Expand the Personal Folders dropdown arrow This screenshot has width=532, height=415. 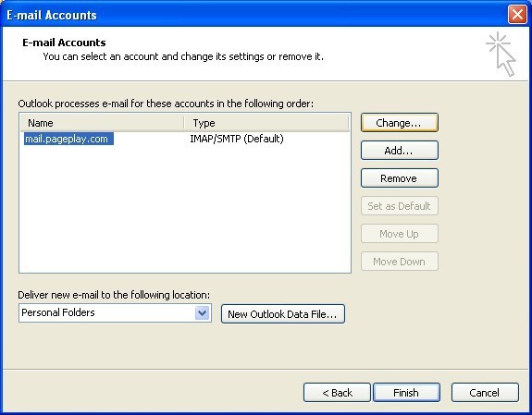click(203, 312)
